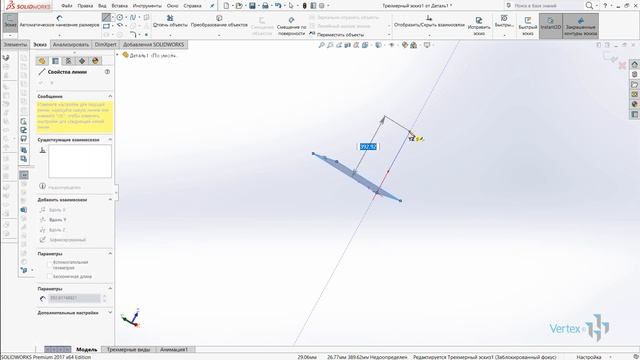
Task: Open ConfigurationManager tab icon
Action: pyautogui.click(x=69, y=61)
